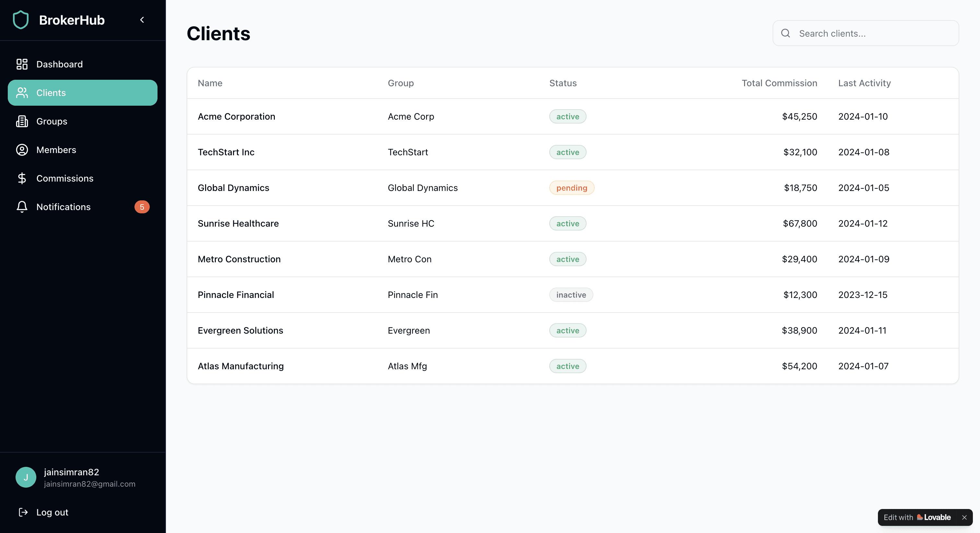Click the Groups building icon
The image size is (980, 533).
pos(22,121)
